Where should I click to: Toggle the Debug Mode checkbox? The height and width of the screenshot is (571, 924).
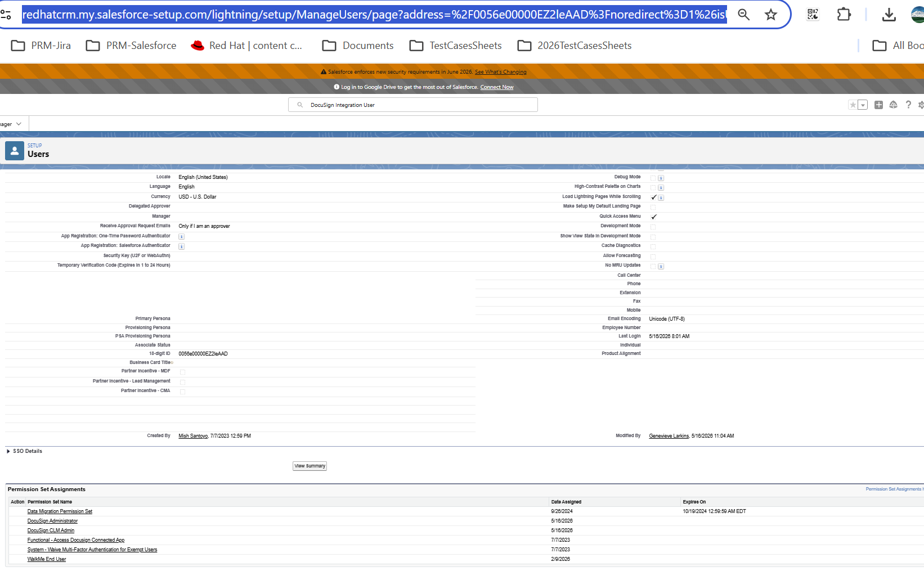point(653,178)
